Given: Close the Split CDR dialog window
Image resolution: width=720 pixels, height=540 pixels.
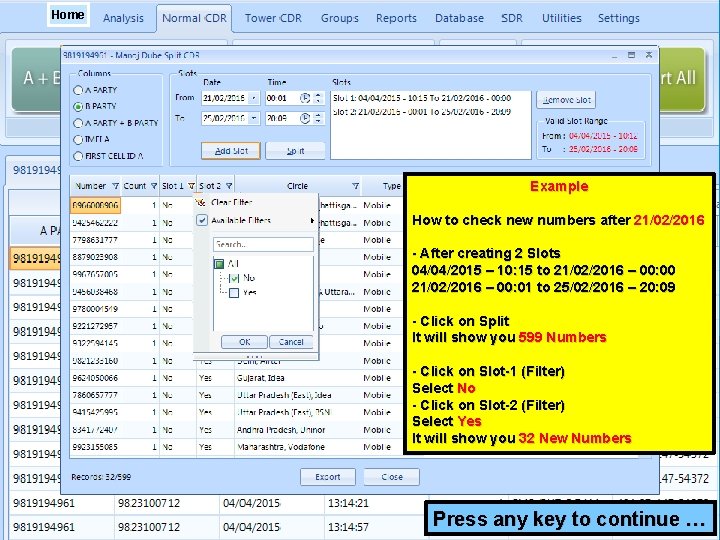Looking at the screenshot, I should click(x=648, y=55).
